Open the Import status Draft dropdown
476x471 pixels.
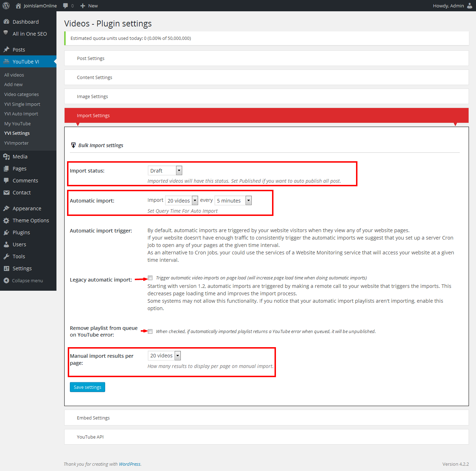click(x=165, y=171)
